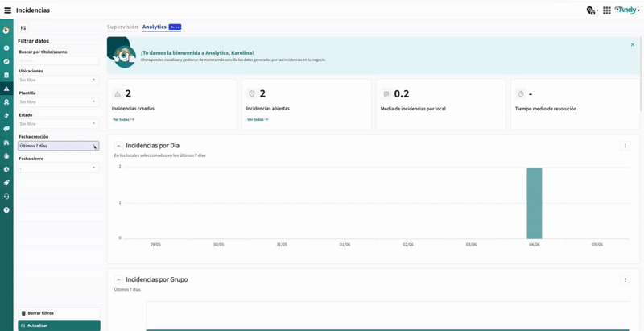
Task: Click the filter settings icon above Filtrar datos
Action: click(x=23, y=27)
